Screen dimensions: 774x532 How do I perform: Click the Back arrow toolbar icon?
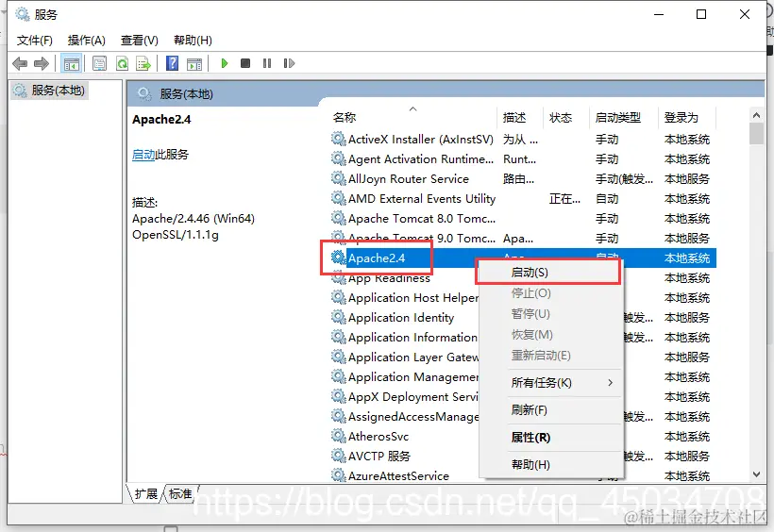point(20,63)
